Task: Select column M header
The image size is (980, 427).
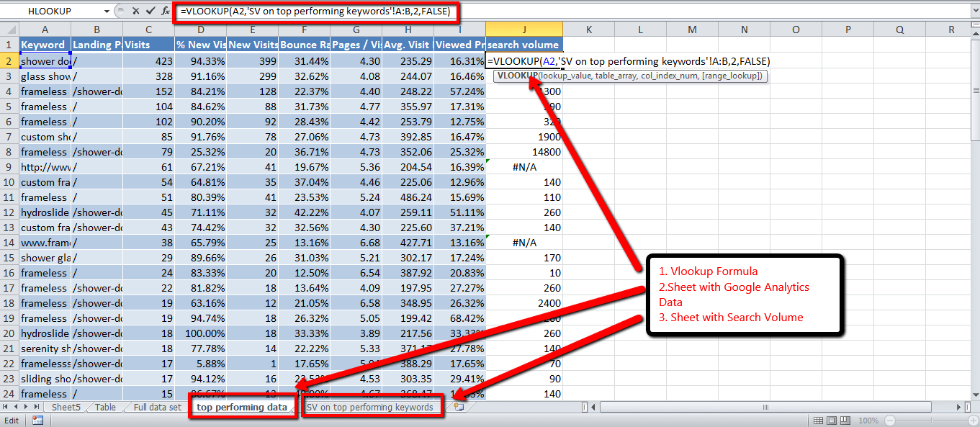Action: click(x=692, y=30)
